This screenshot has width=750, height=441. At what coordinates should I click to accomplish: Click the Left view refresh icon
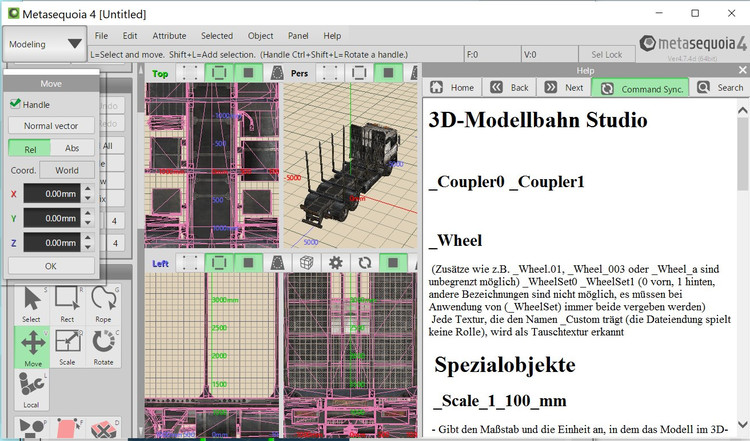[365, 262]
